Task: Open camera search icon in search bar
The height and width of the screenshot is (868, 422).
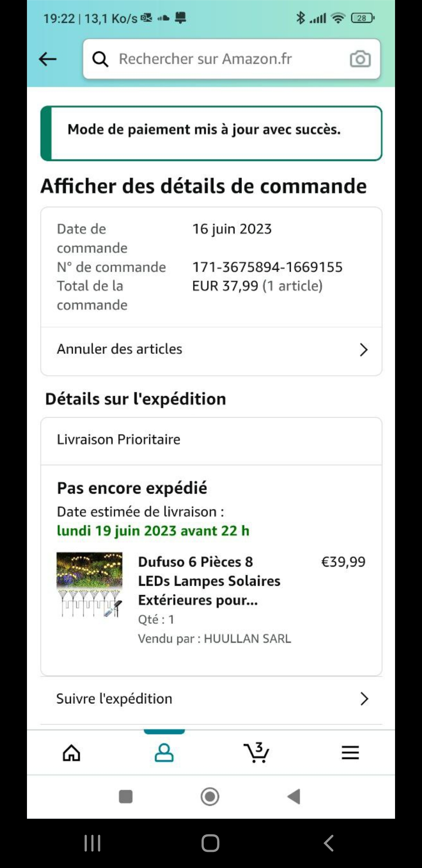Action: [360, 59]
